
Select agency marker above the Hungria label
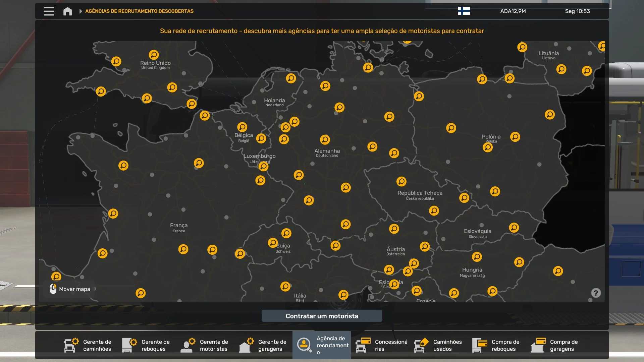click(477, 257)
